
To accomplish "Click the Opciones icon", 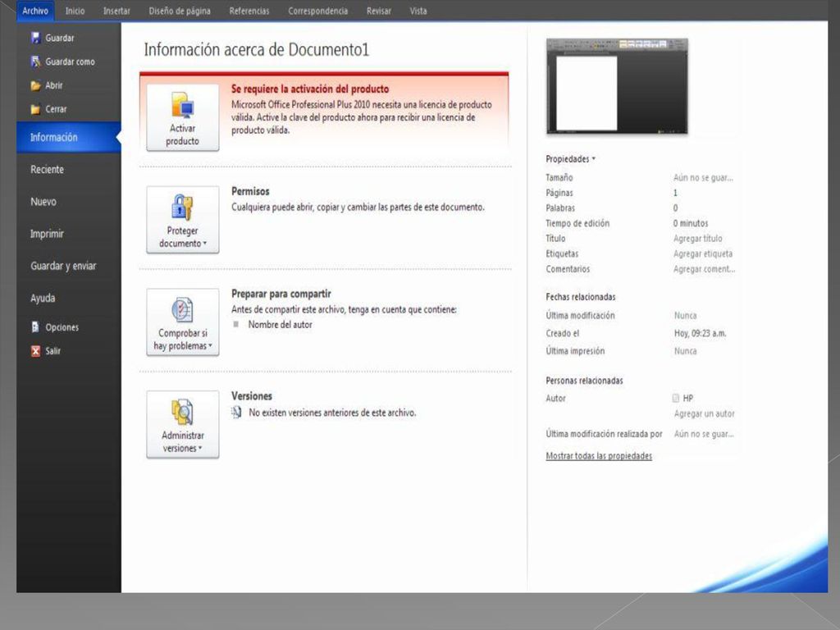I will (35, 326).
